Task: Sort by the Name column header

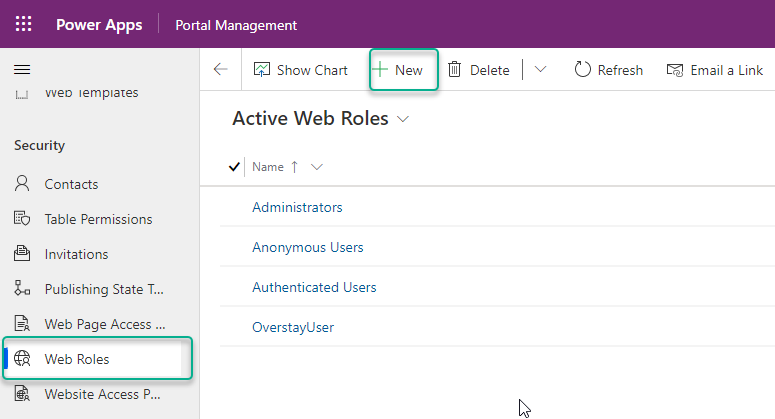Action: click(268, 167)
